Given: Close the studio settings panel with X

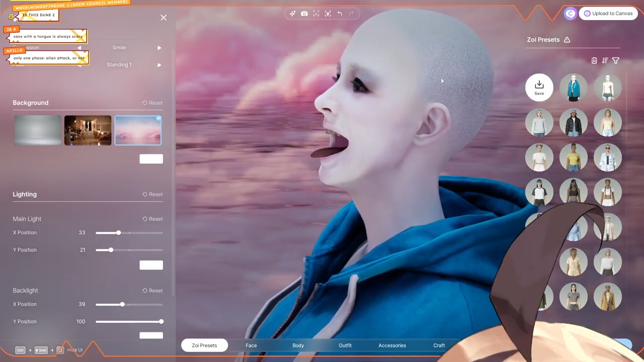Looking at the screenshot, I should [x=164, y=18].
